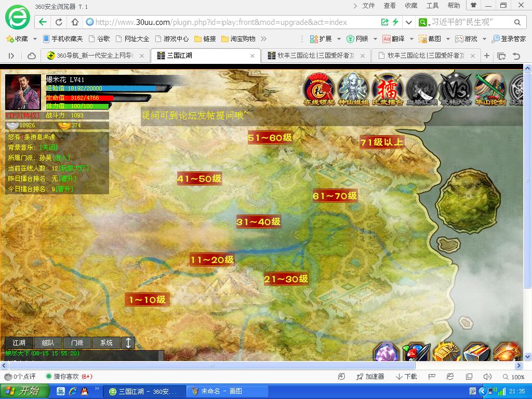Show more bookmarks chevron
This screenshot has width=532, height=399.
coord(263,38)
